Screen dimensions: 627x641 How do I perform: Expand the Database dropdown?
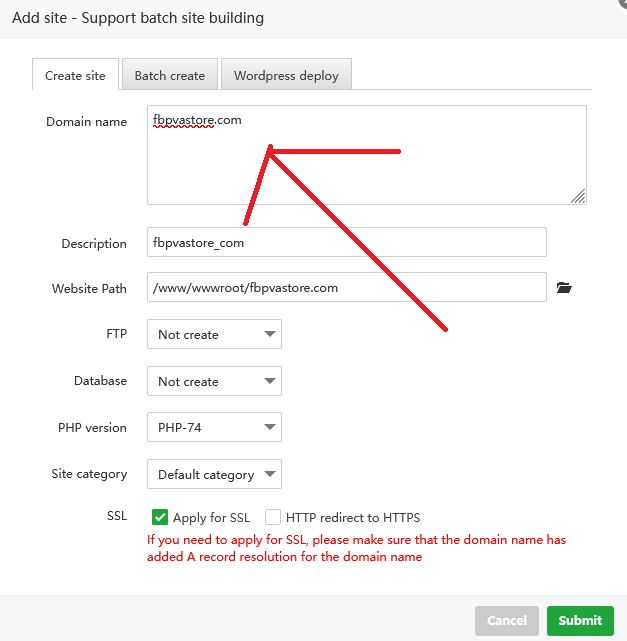coord(214,381)
